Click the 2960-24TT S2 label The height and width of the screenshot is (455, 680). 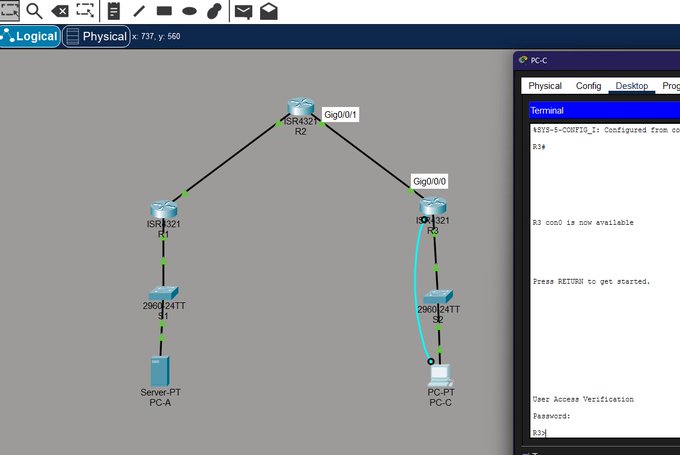(438, 314)
